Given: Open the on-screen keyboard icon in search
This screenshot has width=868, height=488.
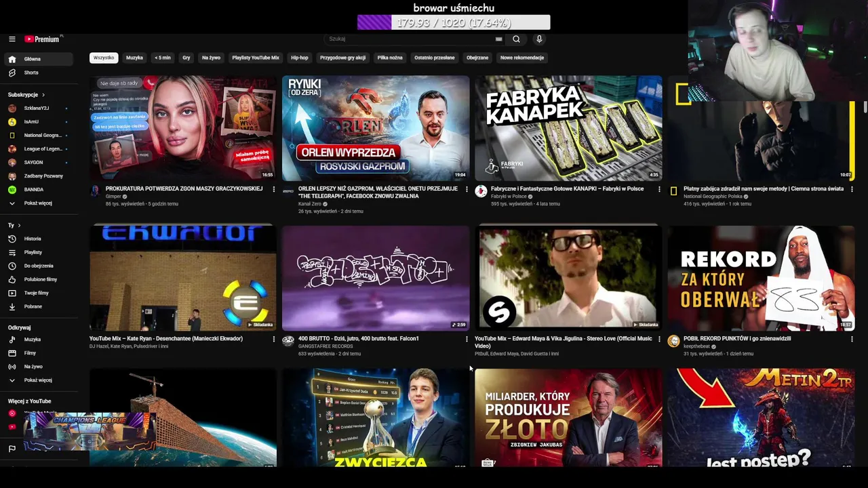Looking at the screenshot, I should pyautogui.click(x=499, y=39).
